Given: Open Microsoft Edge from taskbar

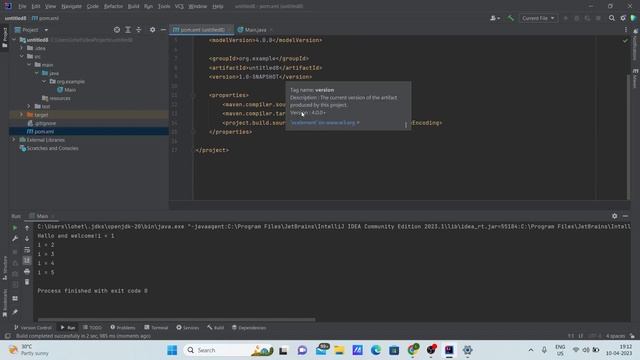Looking at the screenshot, I should [376, 350].
